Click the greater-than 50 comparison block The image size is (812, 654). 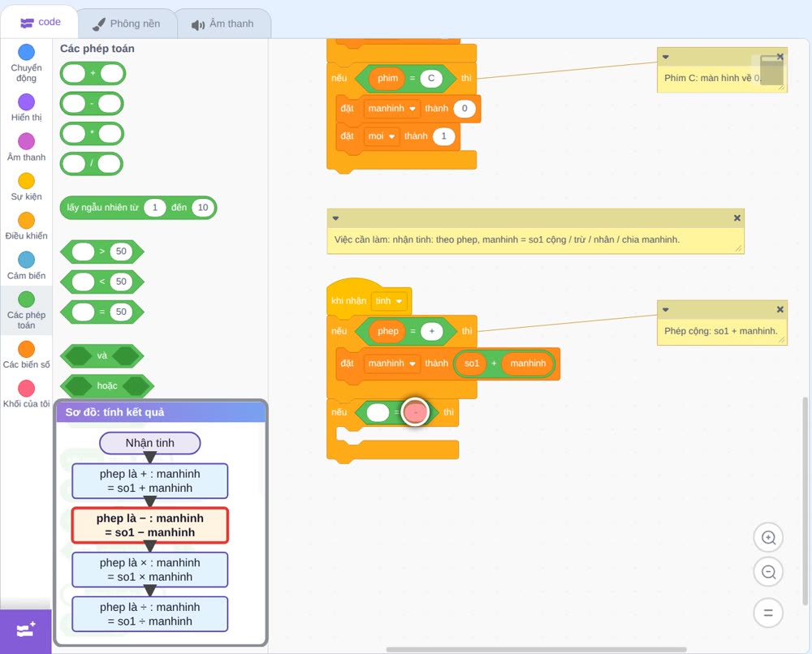(x=102, y=252)
